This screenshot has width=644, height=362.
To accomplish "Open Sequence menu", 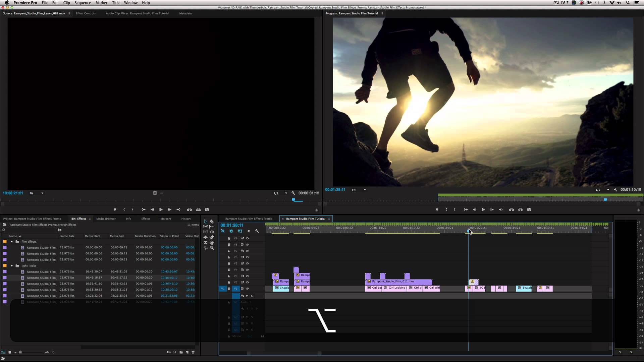I will 83,3.
